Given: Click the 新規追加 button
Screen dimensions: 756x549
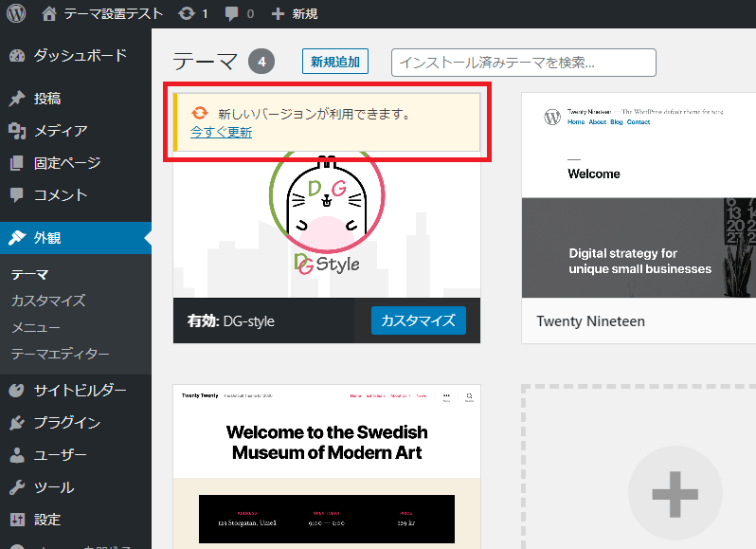Looking at the screenshot, I should pyautogui.click(x=335, y=63).
